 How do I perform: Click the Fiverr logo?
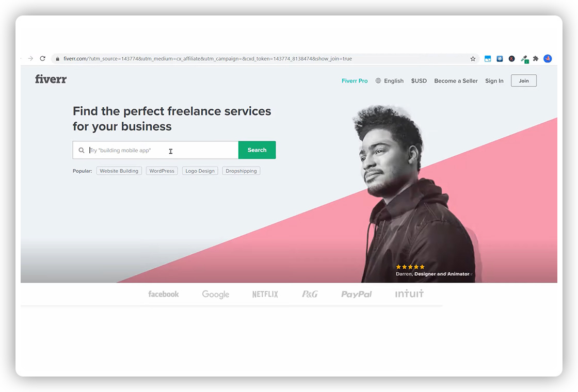51,79
